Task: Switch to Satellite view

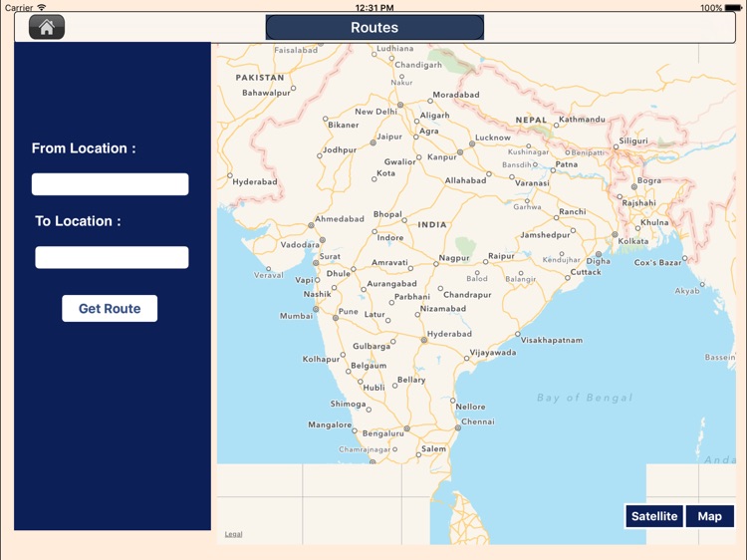Action: pyautogui.click(x=654, y=516)
